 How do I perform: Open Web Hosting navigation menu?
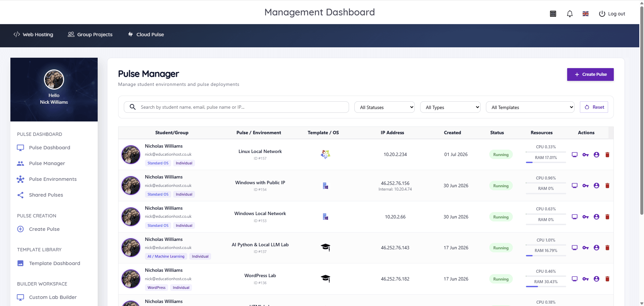coord(33,35)
